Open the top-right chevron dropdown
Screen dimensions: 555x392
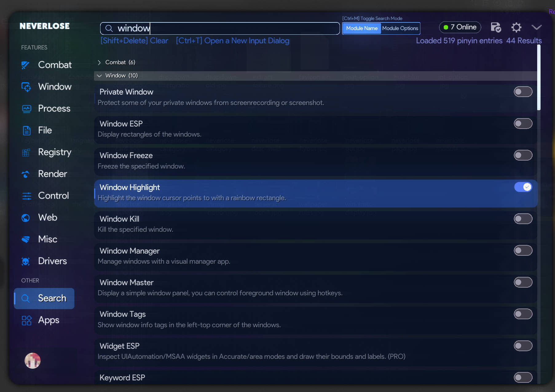click(x=537, y=27)
